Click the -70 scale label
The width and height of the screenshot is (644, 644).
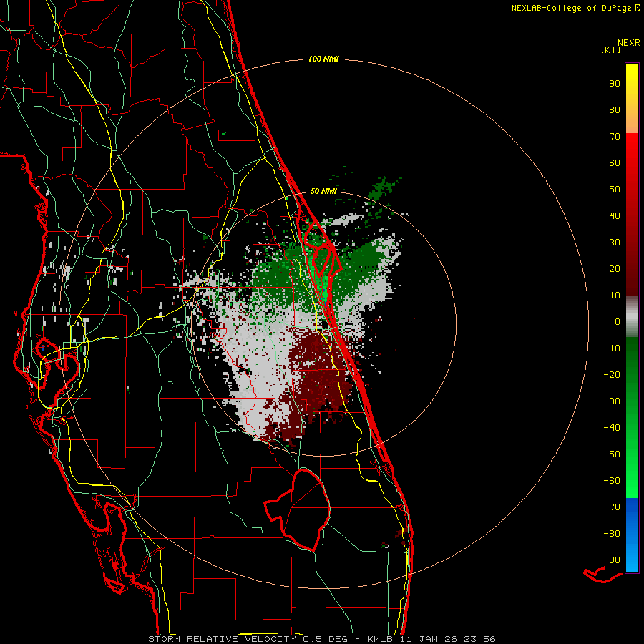tap(612, 507)
